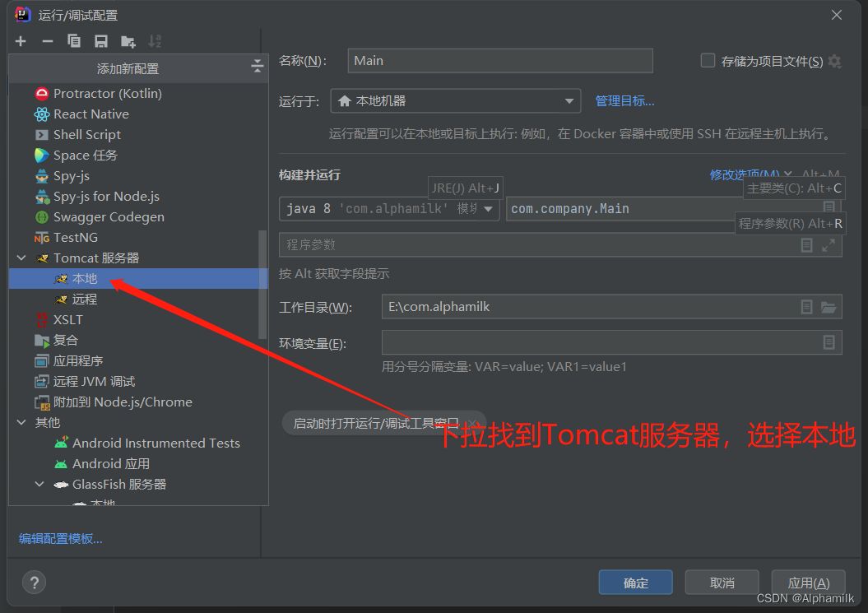Click the 应用(A) button
Screen dimensions: 868x613
tap(808, 583)
